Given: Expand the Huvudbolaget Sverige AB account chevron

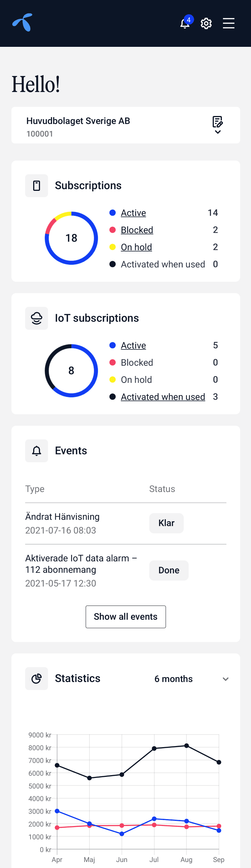Looking at the screenshot, I should [x=218, y=132].
